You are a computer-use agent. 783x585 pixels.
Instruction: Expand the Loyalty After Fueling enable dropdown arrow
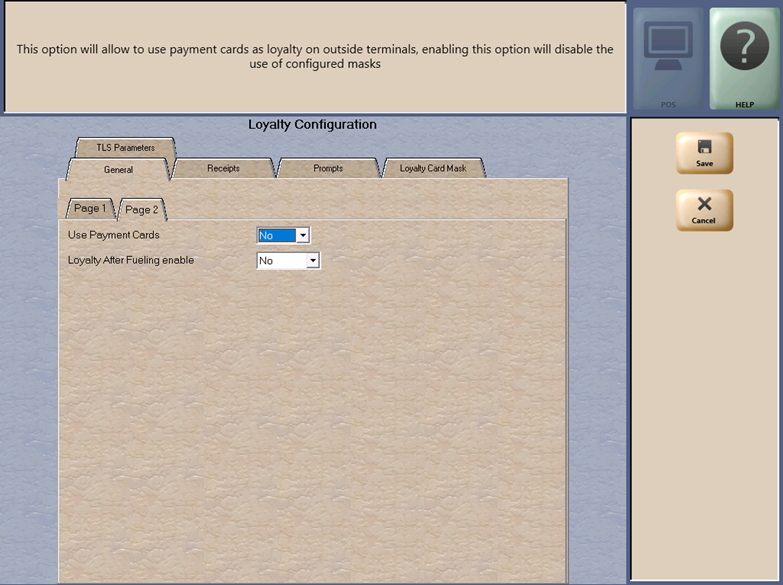(x=312, y=261)
